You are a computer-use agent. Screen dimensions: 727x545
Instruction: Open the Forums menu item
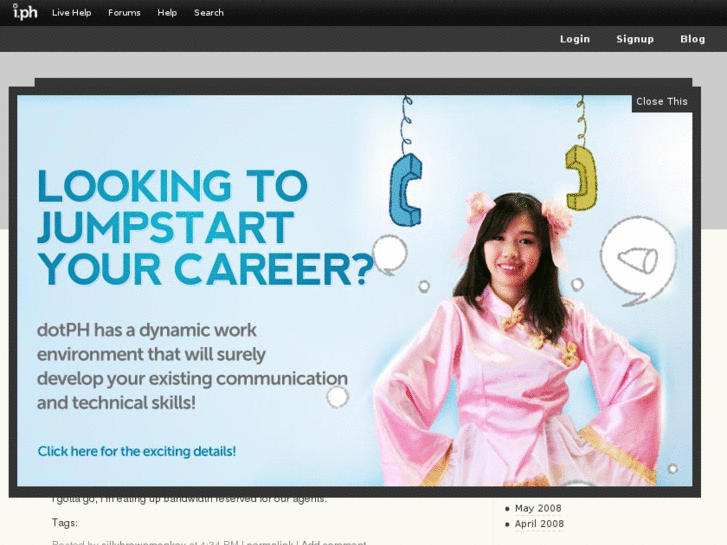pyautogui.click(x=124, y=13)
